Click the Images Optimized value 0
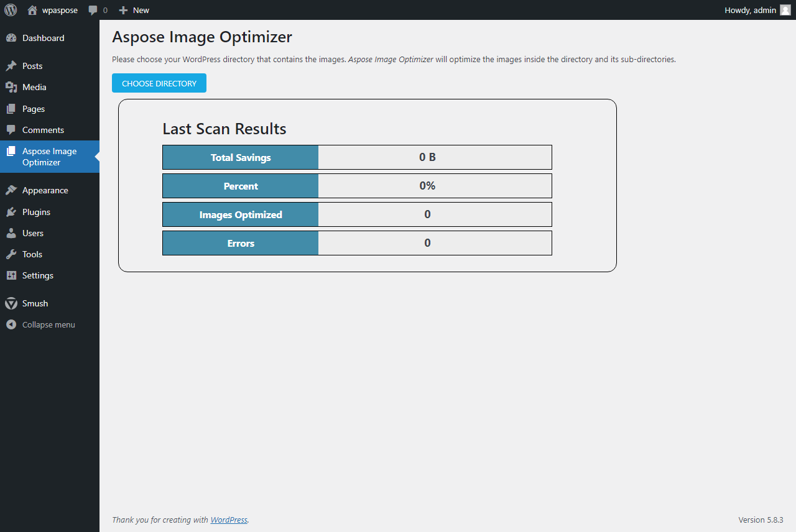The height and width of the screenshot is (532, 796). pyautogui.click(x=427, y=214)
